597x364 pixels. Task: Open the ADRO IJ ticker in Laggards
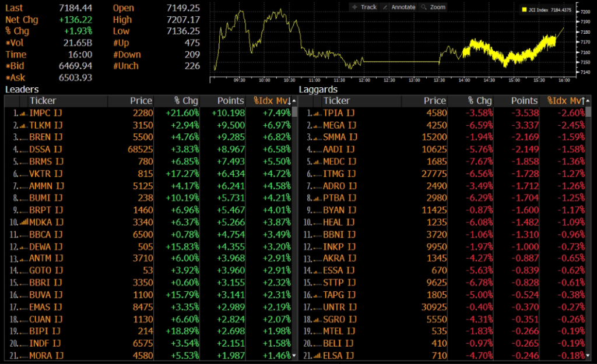coord(339,186)
